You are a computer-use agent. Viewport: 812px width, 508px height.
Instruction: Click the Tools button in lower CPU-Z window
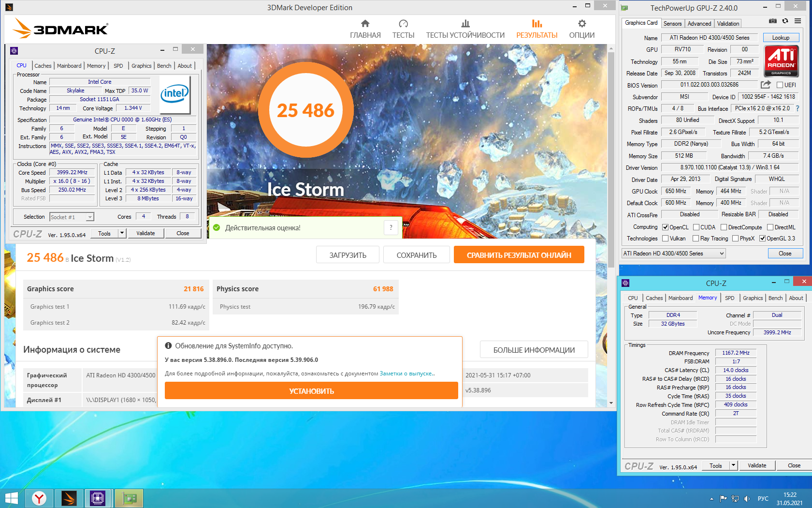pyautogui.click(x=716, y=465)
